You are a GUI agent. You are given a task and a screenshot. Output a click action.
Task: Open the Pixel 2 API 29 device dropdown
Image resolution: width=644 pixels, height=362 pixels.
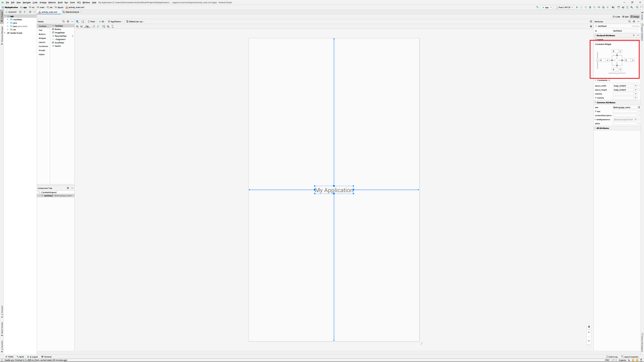[x=564, y=7]
